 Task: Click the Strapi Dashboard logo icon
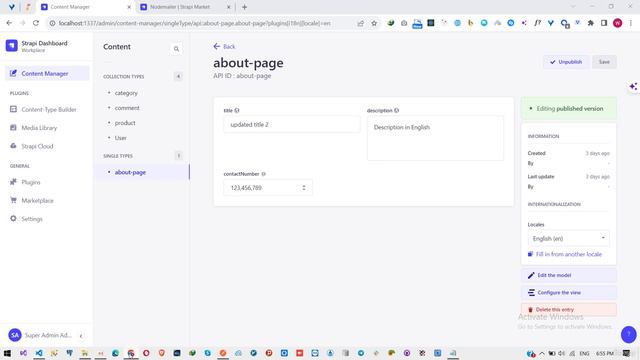[11, 46]
